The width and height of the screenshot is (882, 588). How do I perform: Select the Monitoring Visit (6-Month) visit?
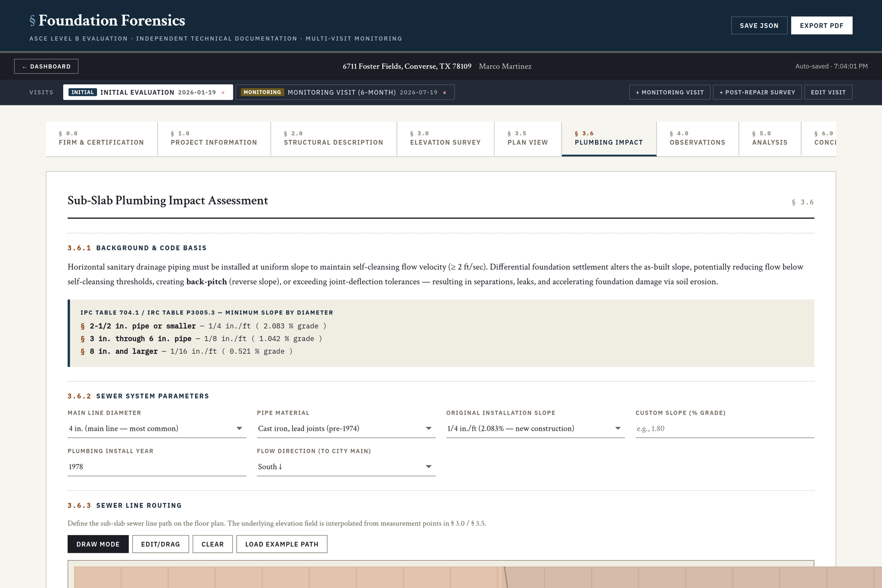(345, 92)
